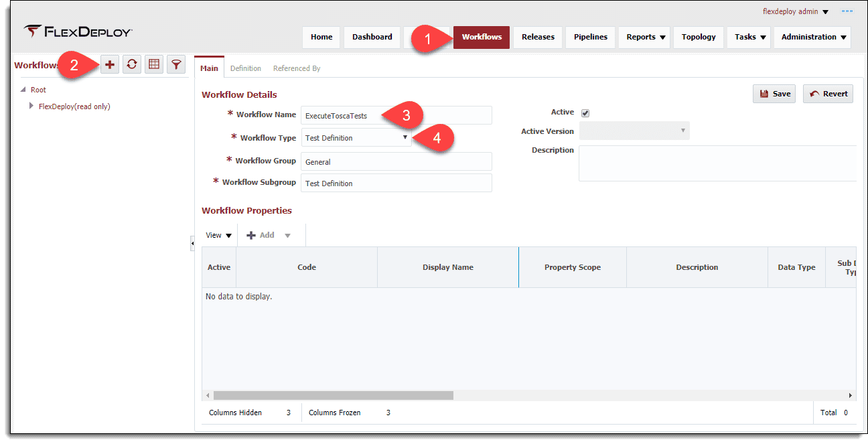Click the scrollbar right arrow
868x444 pixels.
click(x=851, y=396)
